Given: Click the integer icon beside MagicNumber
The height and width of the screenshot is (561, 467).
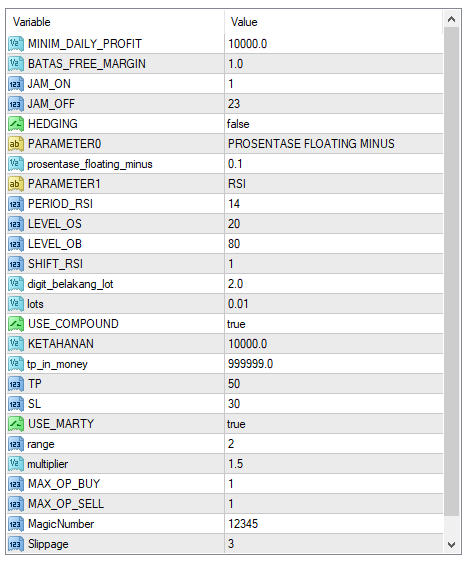Looking at the screenshot, I should (x=16, y=524).
